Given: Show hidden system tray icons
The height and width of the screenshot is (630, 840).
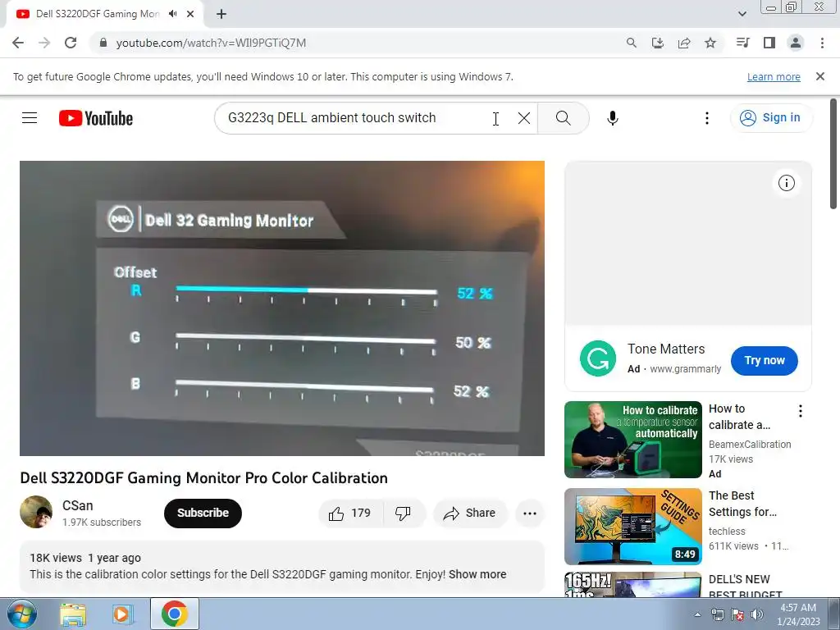Looking at the screenshot, I should [697, 614].
